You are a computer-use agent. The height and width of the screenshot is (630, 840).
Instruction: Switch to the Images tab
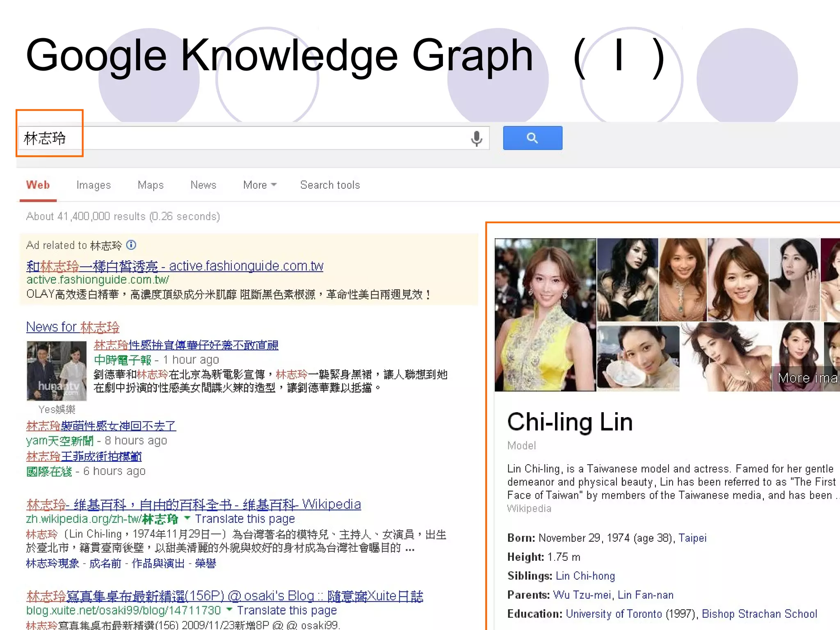94,185
